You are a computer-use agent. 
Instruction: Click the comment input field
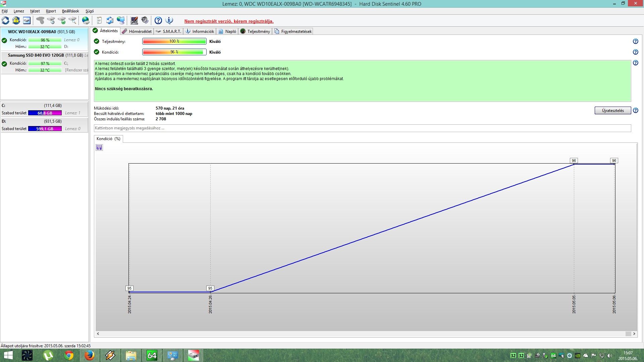(362, 128)
